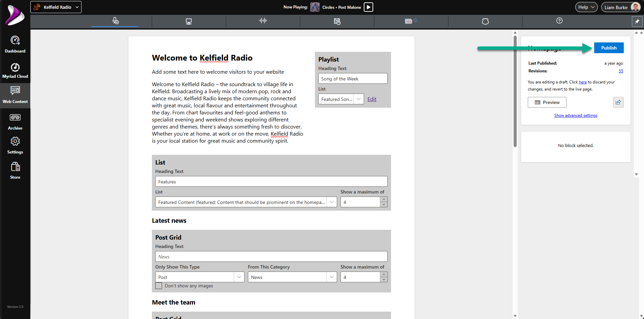
Task: Click the help question mark toolbar icon
Action: (x=559, y=21)
